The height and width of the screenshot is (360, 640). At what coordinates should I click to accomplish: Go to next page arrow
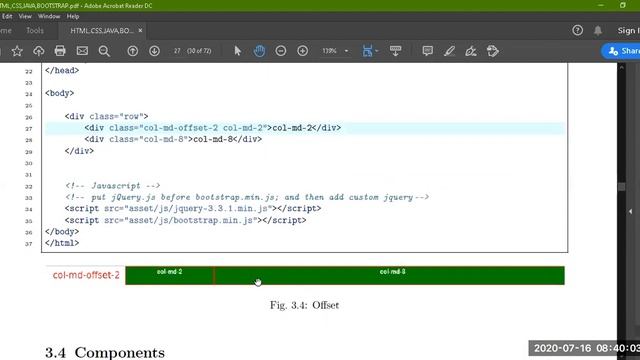[154, 51]
